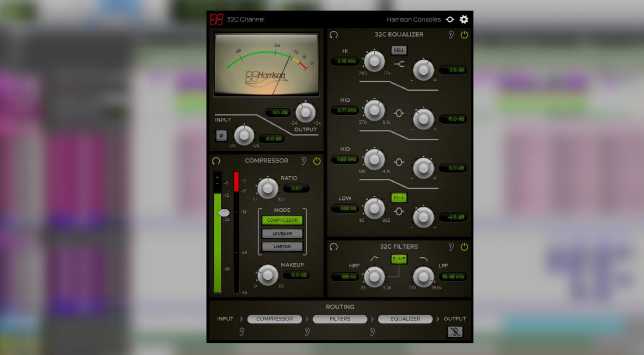Click the COMPRESSOR block in the routing chain
This screenshot has width=644, height=355.
pos(275,319)
